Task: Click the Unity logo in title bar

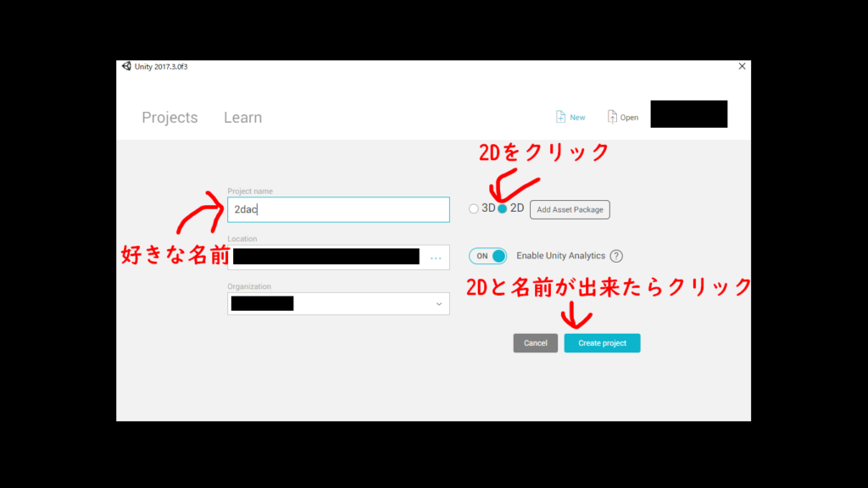Action: [126, 66]
